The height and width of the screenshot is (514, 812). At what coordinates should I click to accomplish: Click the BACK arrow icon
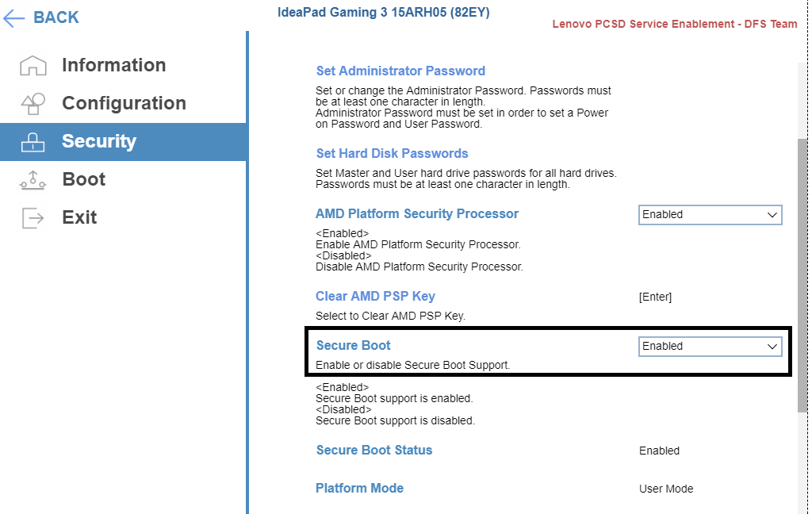[x=14, y=18]
